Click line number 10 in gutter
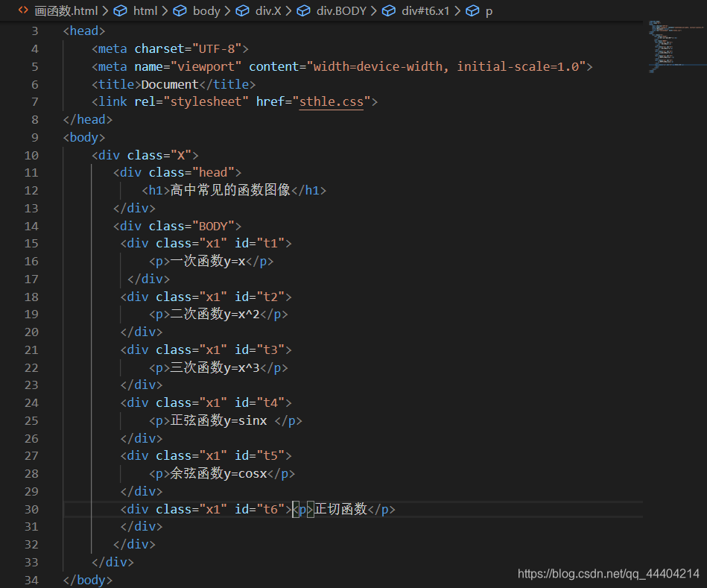This screenshot has width=707, height=588. coord(31,156)
